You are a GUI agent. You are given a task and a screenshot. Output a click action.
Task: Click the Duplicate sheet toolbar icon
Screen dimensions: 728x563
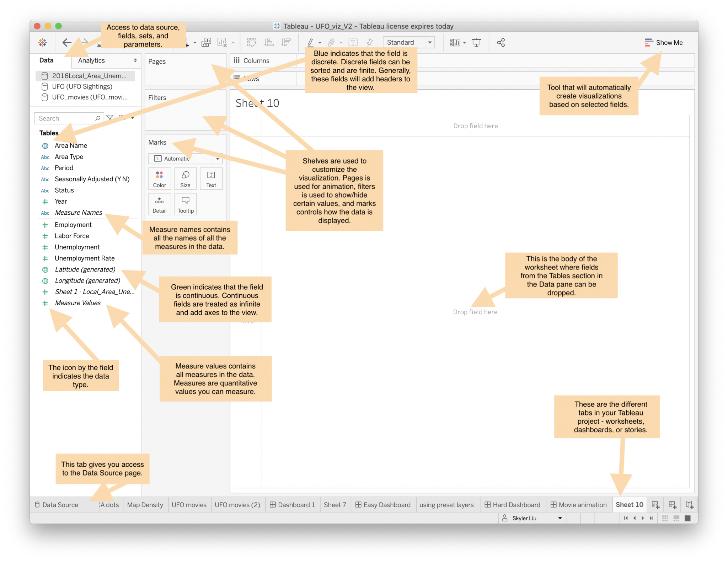coord(206,43)
